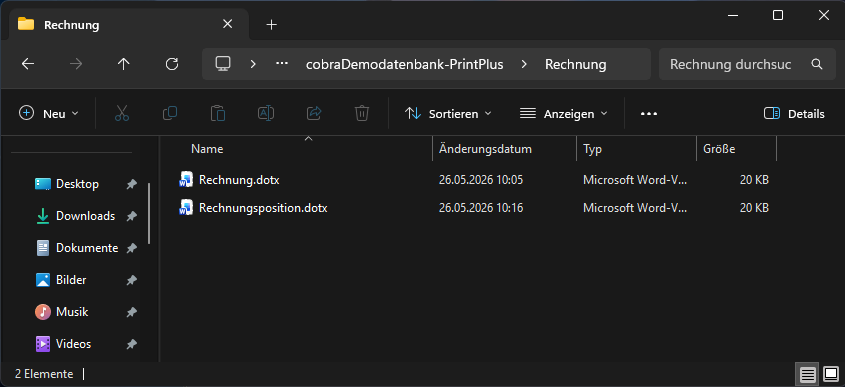Image resolution: width=845 pixels, height=387 pixels.
Task: Click the 2 Elemente status text
Action: [44, 374]
